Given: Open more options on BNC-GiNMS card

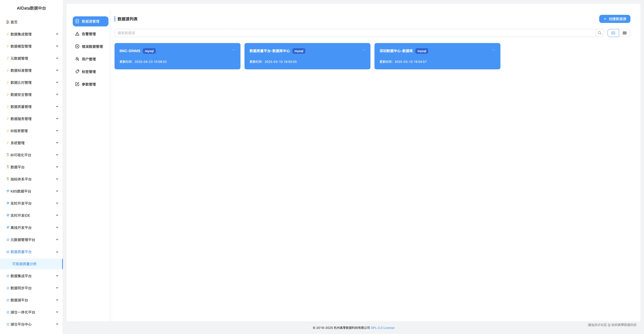Looking at the screenshot, I should (x=234, y=50).
